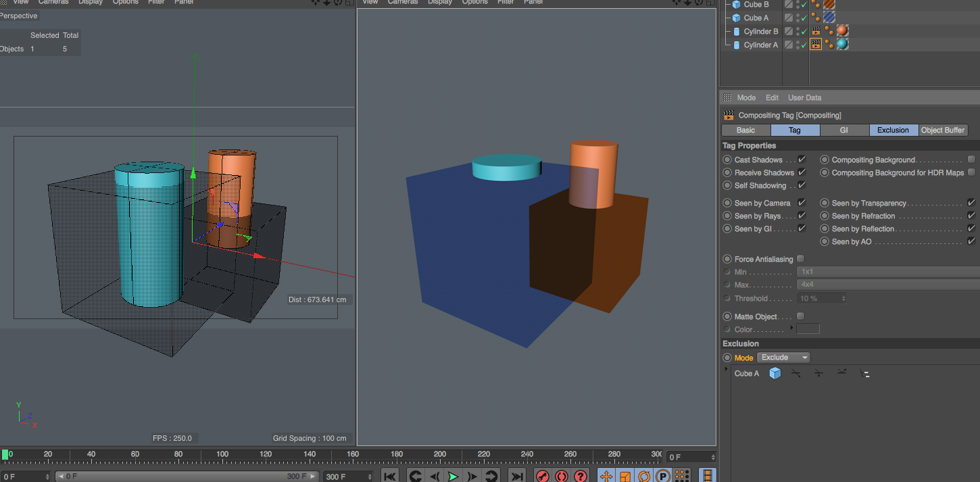This screenshot has height=482, width=980.
Task: Open the Mode menu in the Attribute Manager
Action: 746,97
